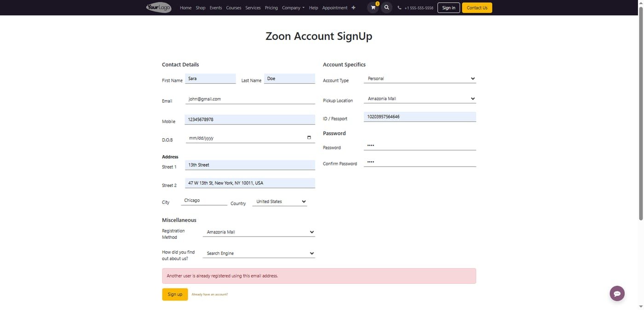Image resolution: width=644 pixels, height=310 pixels.
Task: Click the Account Specifics heading
Action: tap(344, 65)
